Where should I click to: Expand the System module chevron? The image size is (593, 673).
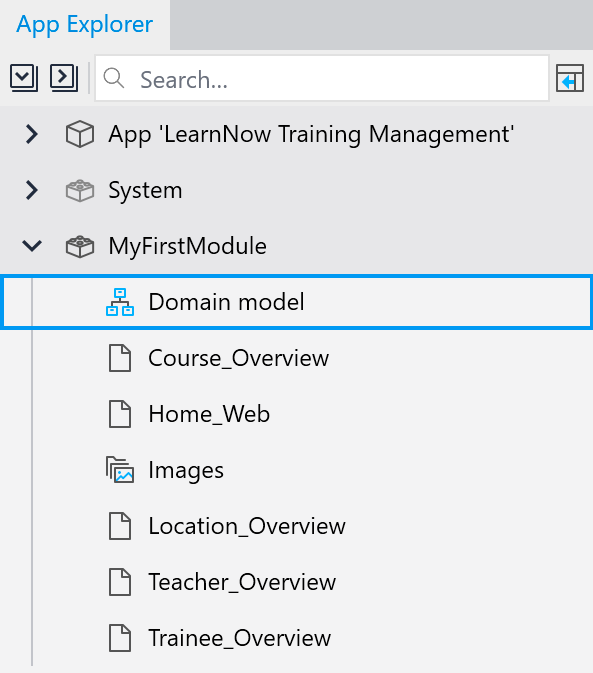click(x=32, y=191)
